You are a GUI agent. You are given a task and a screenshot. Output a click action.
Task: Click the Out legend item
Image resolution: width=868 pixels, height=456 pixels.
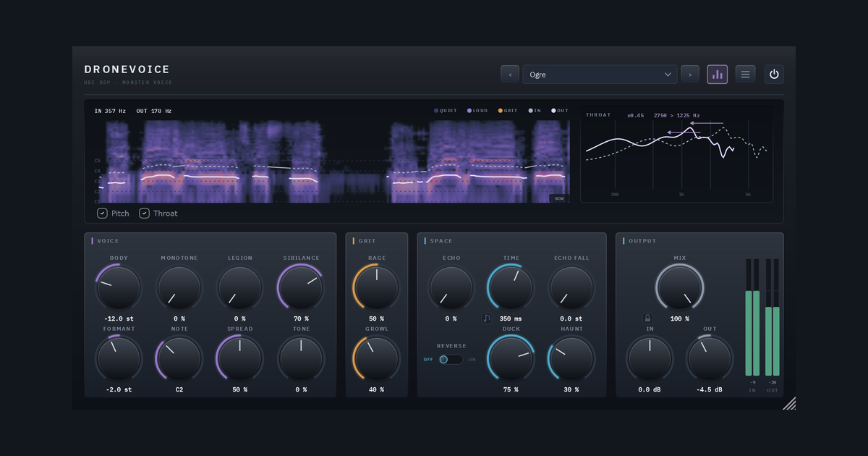pyautogui.click(x=560, y=111)
